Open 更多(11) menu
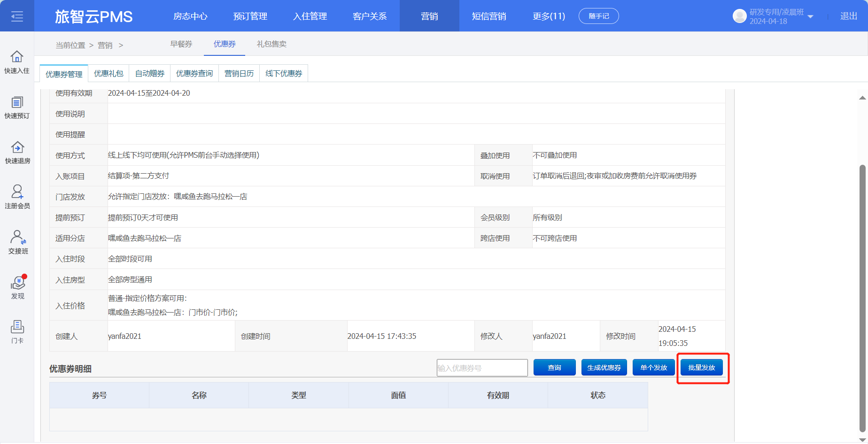 [x=549, y=16]
